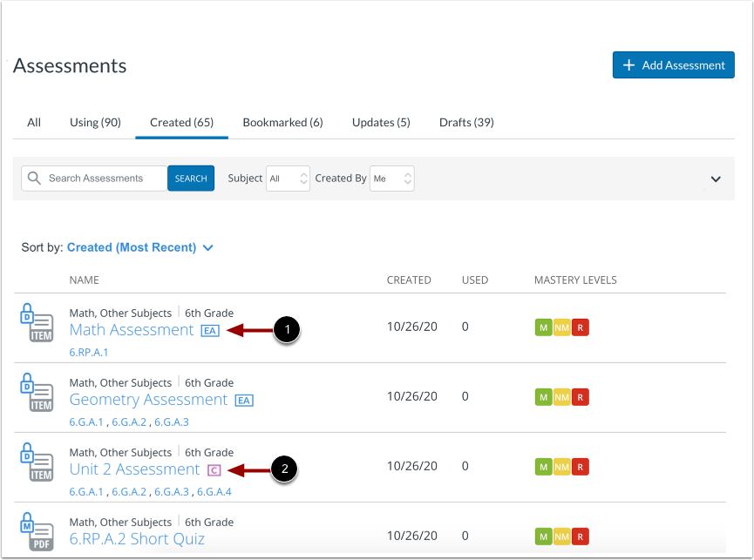754x560 pixels.
Task: Expand the filters panel with the chevron
Action: [x=716, y=179]
